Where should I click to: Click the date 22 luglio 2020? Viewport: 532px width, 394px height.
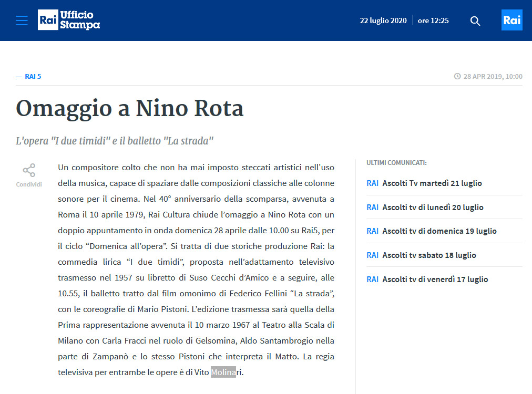click(383, 20)
